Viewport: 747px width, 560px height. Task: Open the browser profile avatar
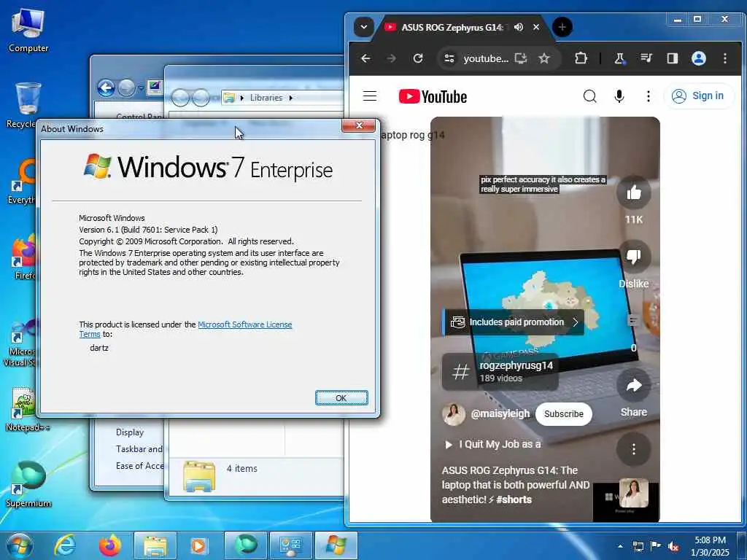698,58
